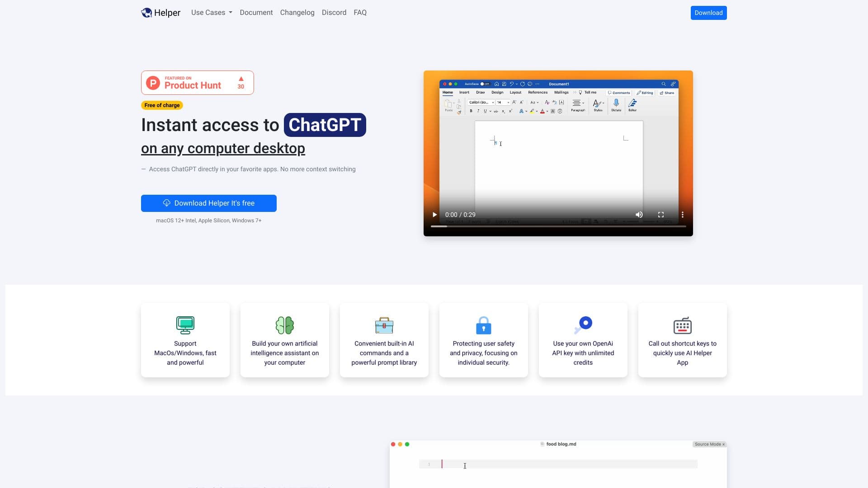Open the Document page

point(256,13)
